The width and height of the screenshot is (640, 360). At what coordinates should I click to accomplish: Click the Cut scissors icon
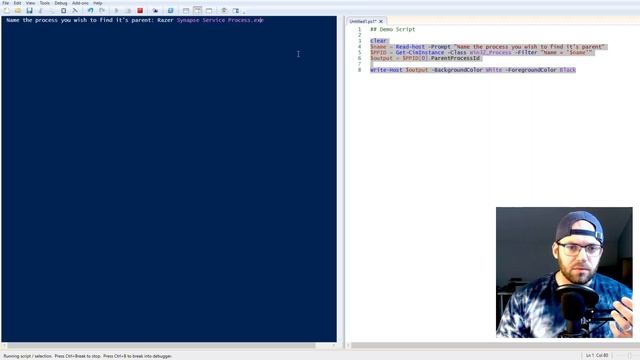pos(40,11)
